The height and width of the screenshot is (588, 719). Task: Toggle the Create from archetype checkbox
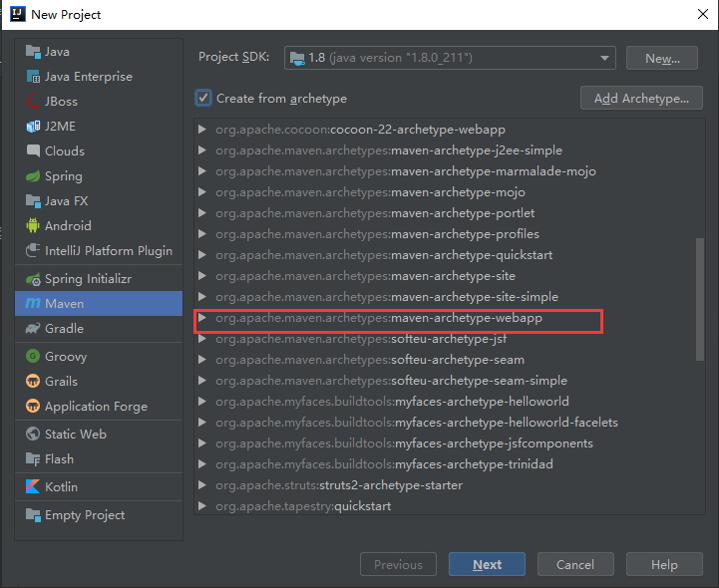pos(203,98)
